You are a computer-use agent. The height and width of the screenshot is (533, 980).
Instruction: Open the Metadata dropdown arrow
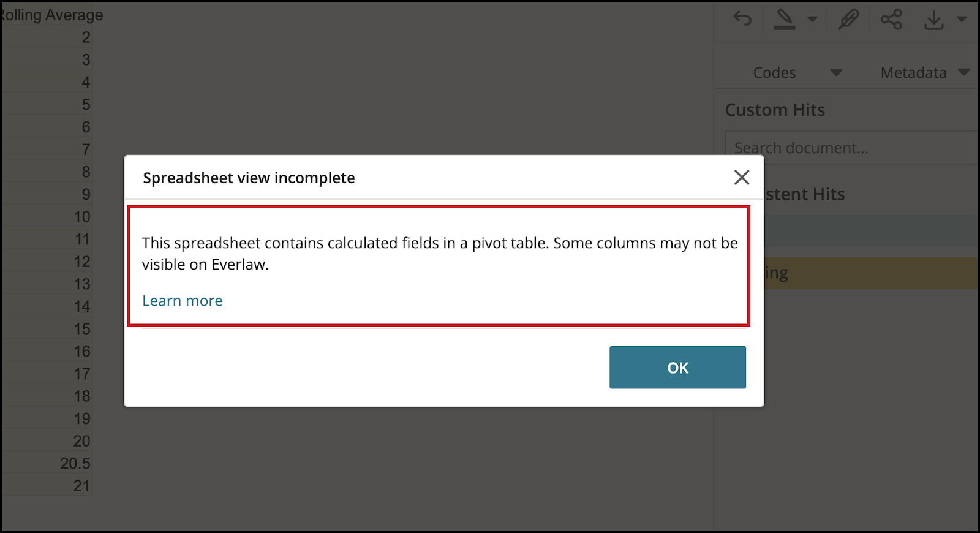(963, 72)
